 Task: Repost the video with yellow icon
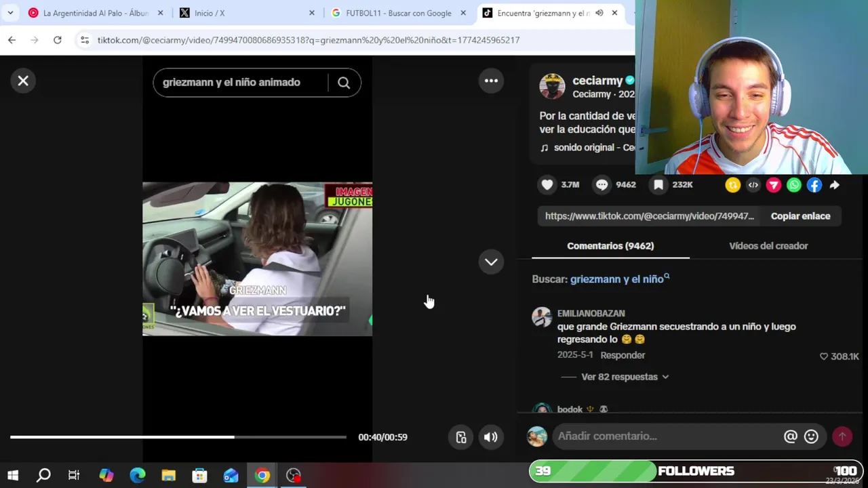click(x=733, y=185)
